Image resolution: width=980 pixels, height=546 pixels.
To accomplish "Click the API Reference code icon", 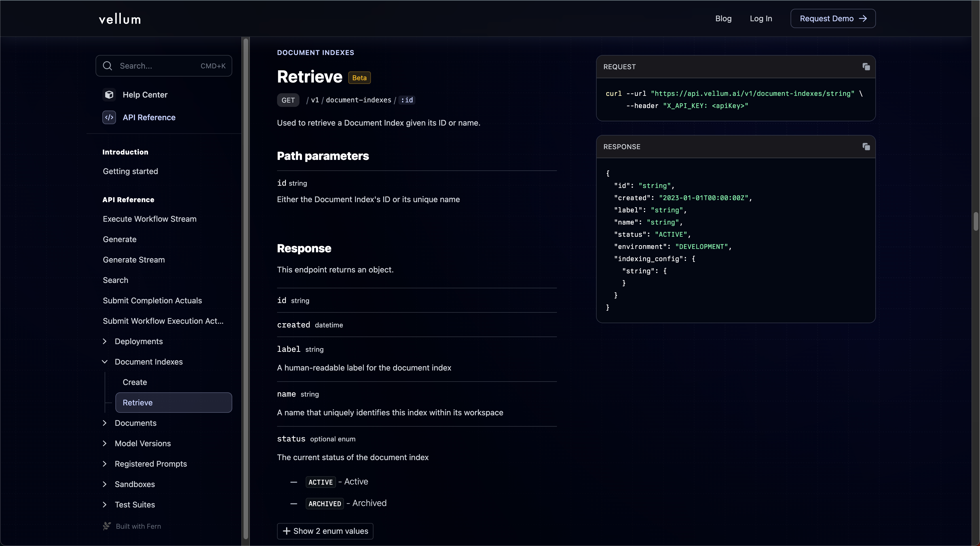I will [109, 117].
